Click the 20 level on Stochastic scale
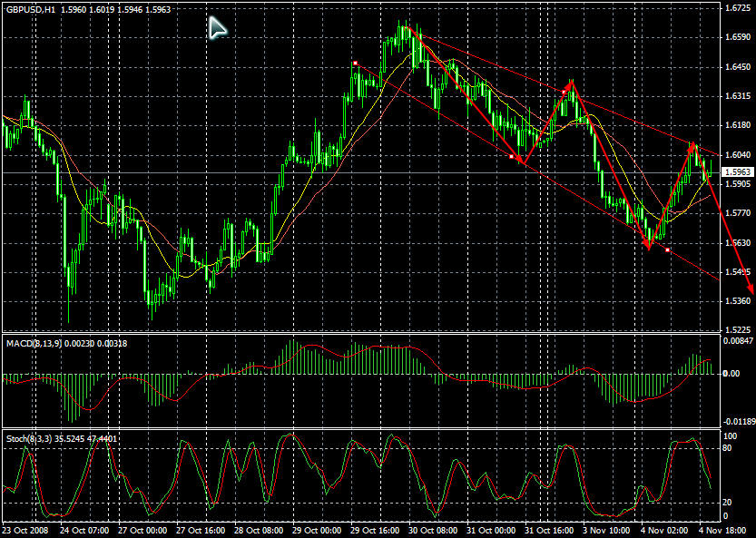The height and width of the screenshot is (538, 756). click(729, 503)
